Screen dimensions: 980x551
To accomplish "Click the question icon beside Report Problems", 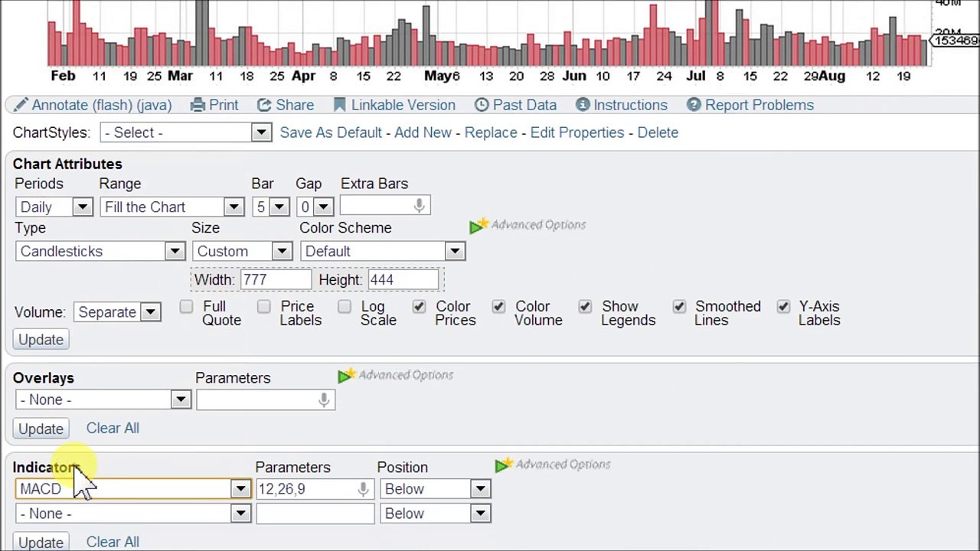I will 694,105.
